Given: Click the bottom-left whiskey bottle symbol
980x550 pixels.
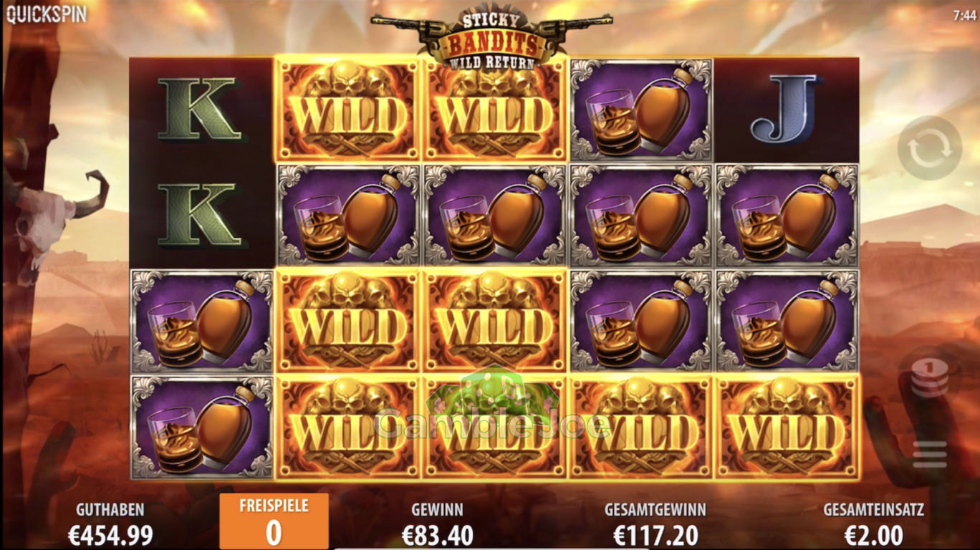Looking at the screenshot, I should (x=202, y=428).
